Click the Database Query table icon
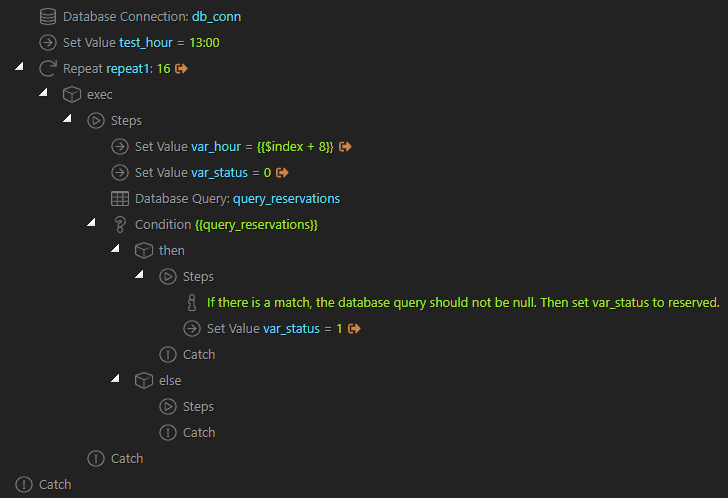Viewport: 728px width, 498px height. pyautogui.click(x=119, y=198)
